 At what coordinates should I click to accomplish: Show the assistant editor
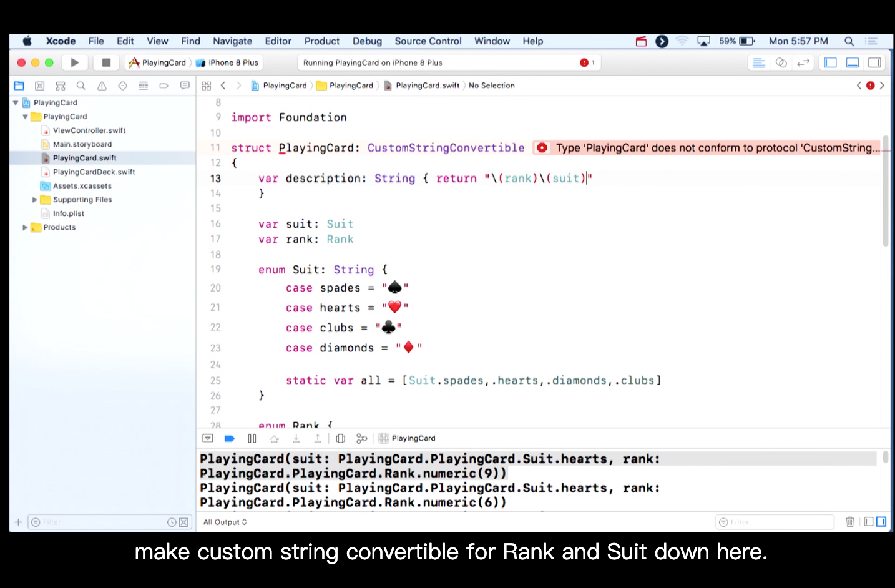(x=781, y=62)
